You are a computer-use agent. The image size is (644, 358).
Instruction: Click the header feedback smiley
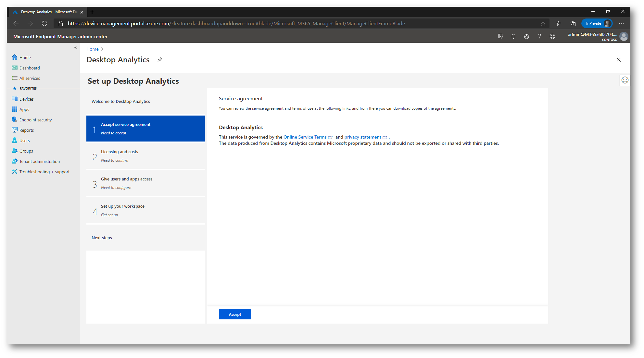pyautogui.click(x=552, y=36)
